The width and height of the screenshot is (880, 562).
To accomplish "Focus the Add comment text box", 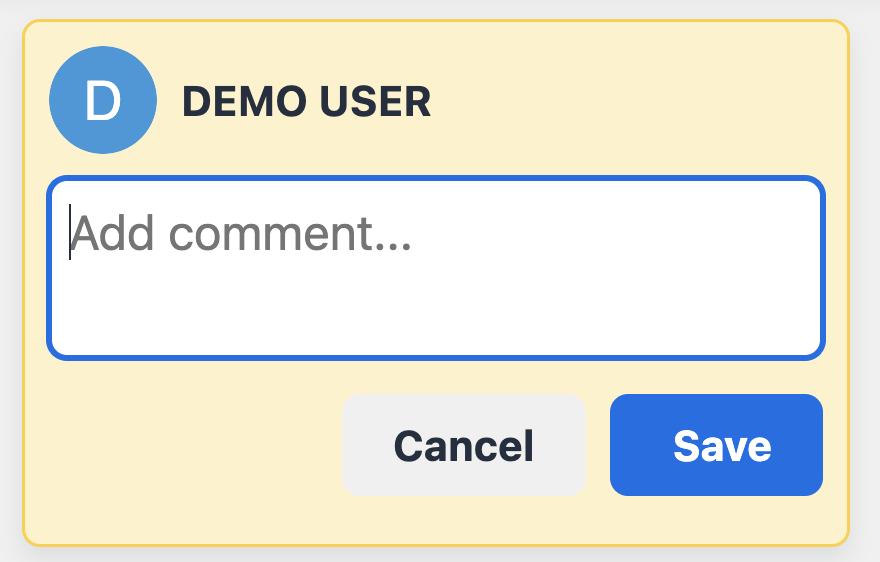I will tap(435, 267).
